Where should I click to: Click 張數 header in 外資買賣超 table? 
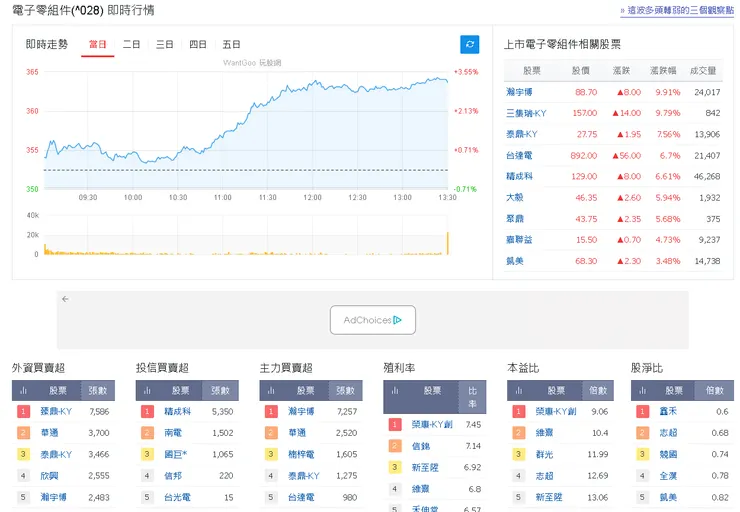[x=98, y=391]
